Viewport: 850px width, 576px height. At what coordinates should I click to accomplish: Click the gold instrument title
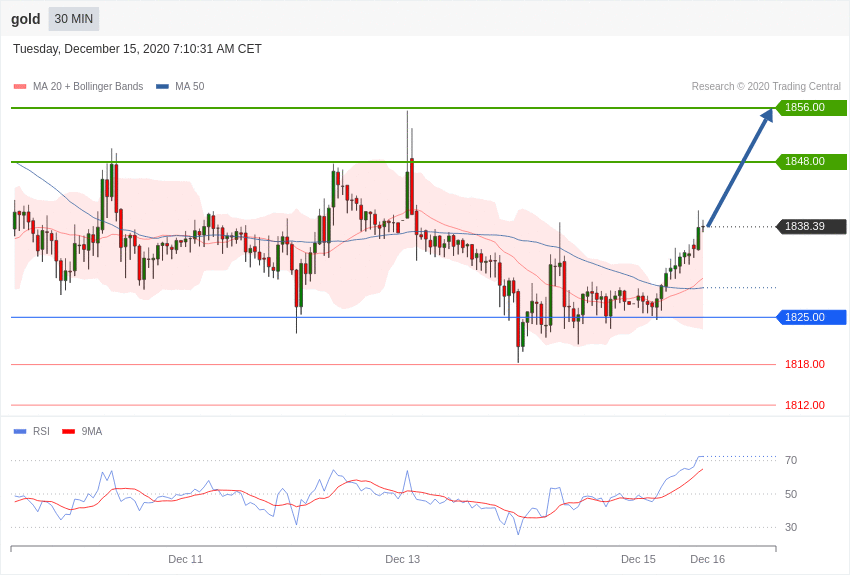click(x=25, y=19)
